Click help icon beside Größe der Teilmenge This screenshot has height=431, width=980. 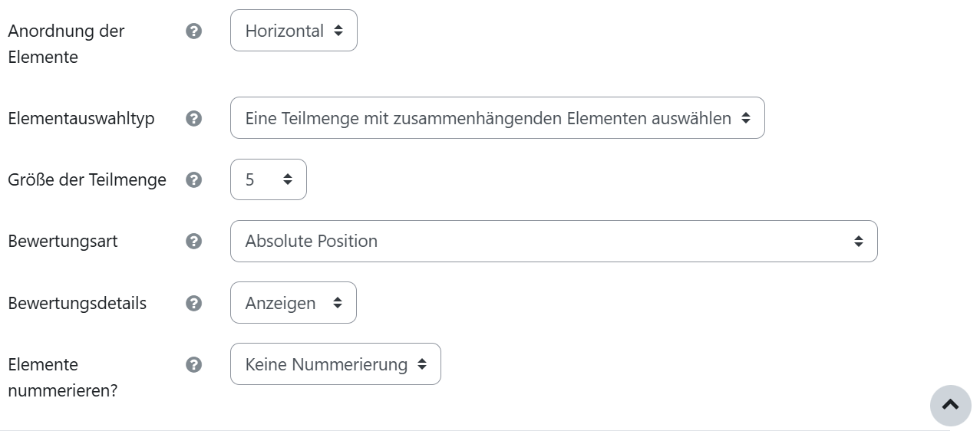point(194,179)
